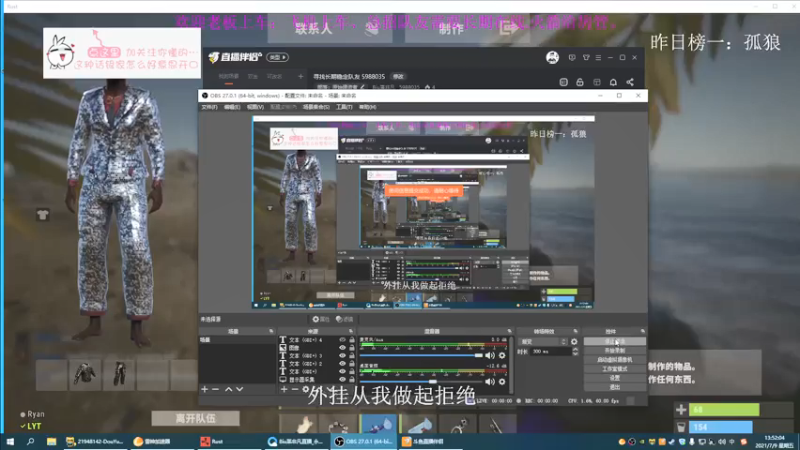Open transition properties gear icon
The image size is (800, 450).
[x=574, y=341]
